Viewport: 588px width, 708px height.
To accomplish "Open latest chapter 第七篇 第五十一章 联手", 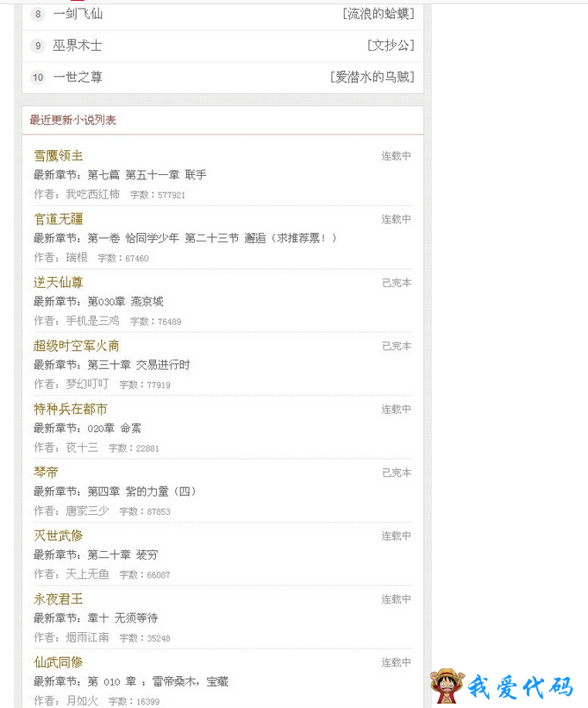I will pos(147,175).
